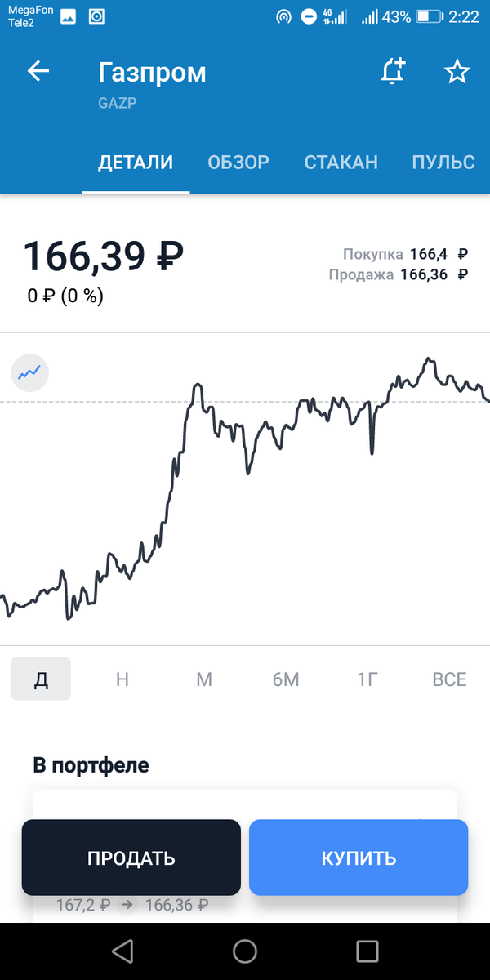This screenshot has height=980, width=490.
Task: Tap Android back navigation triangle
Action: [122, 951]
